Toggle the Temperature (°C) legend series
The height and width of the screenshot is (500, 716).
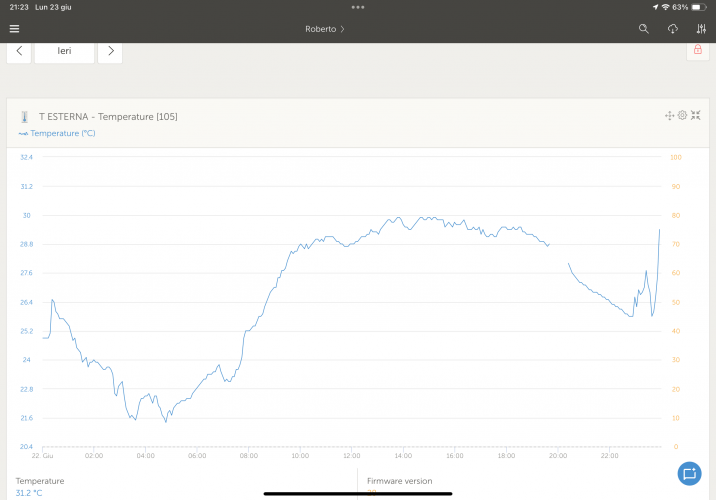tap(57, 133)
